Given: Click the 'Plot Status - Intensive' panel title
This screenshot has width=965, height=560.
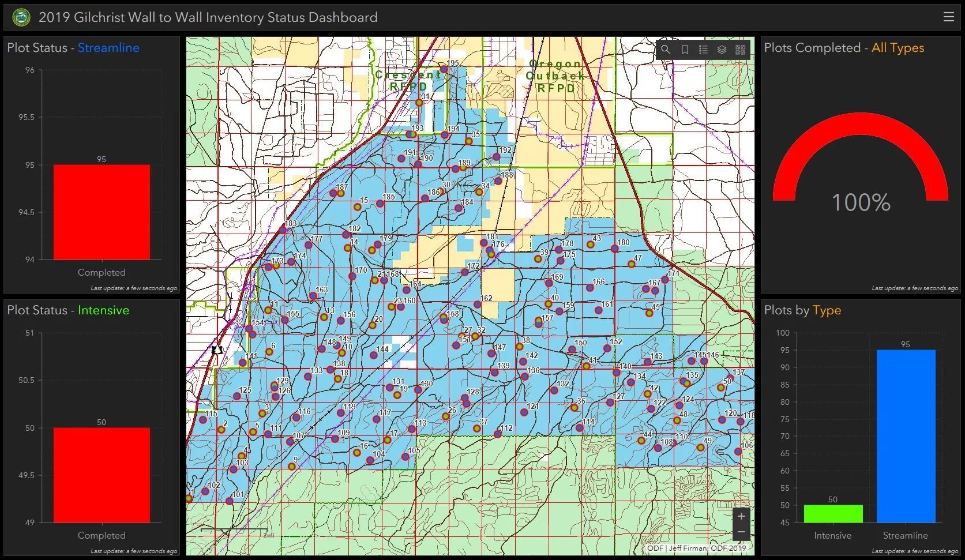Looking at the screenshot, I should (x=68, y=310).
